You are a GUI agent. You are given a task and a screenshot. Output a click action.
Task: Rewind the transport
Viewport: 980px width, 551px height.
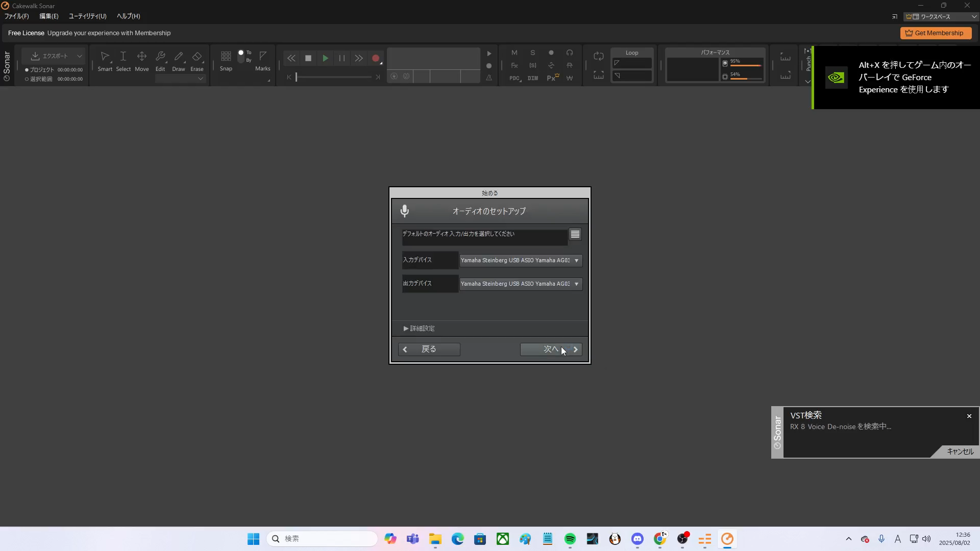[291, 58]
